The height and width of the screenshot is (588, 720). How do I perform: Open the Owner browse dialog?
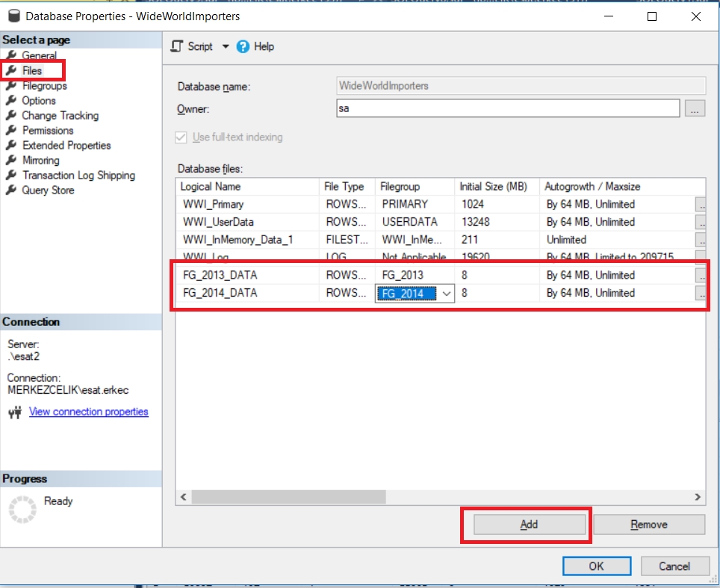pyautogui.click(x=695, y=108)
